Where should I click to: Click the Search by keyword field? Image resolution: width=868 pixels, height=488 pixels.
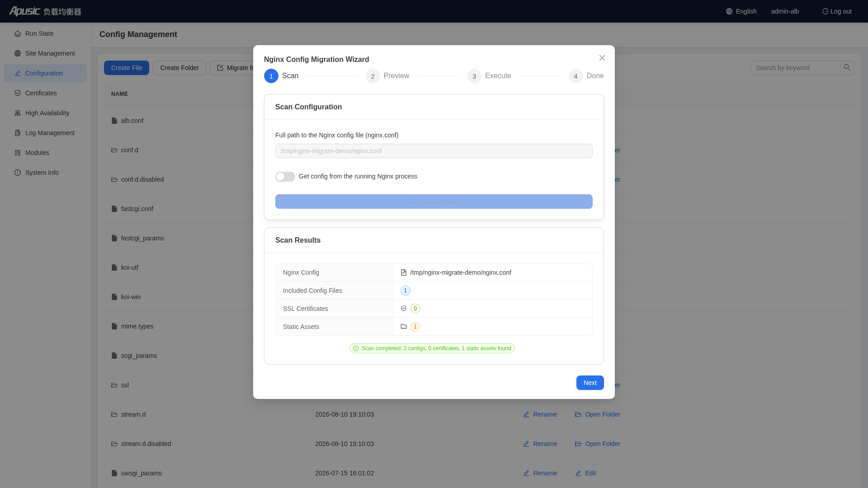pos(795,68)
